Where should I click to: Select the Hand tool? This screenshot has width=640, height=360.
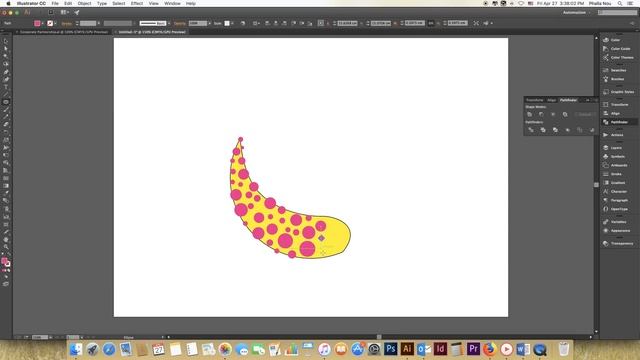pyautogui.click(x=6, y=240)
